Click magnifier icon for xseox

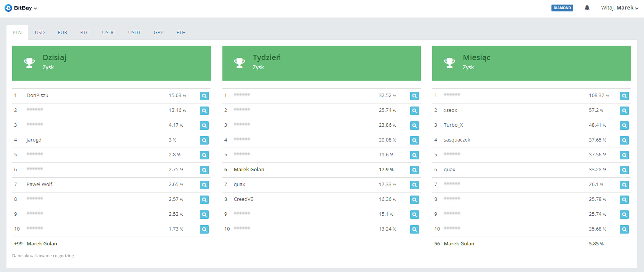pyautogui.click(x=624, y=111)
